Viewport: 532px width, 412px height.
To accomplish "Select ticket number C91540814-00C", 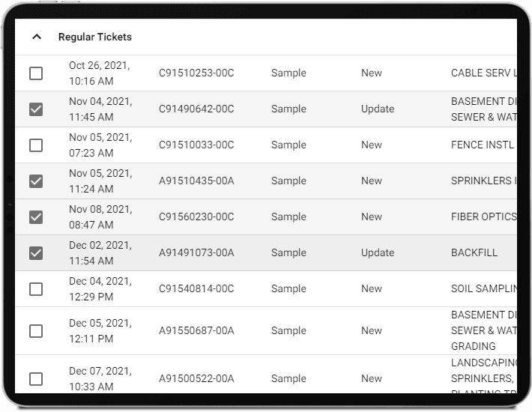I will pos(196,288).
